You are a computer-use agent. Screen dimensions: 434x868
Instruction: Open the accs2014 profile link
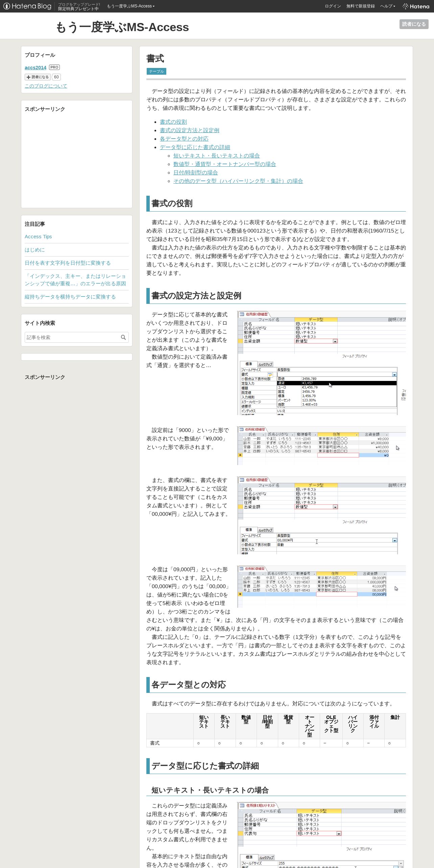pos(35,68)
